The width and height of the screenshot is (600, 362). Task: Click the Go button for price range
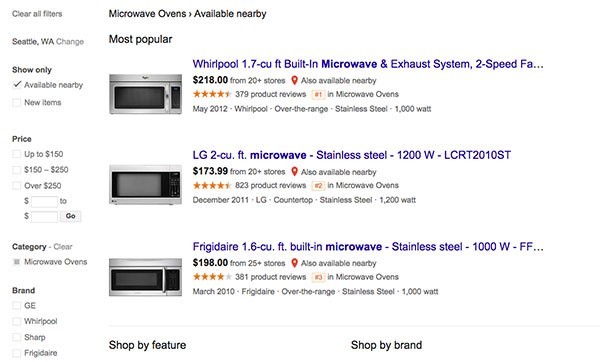coord(70,216)
